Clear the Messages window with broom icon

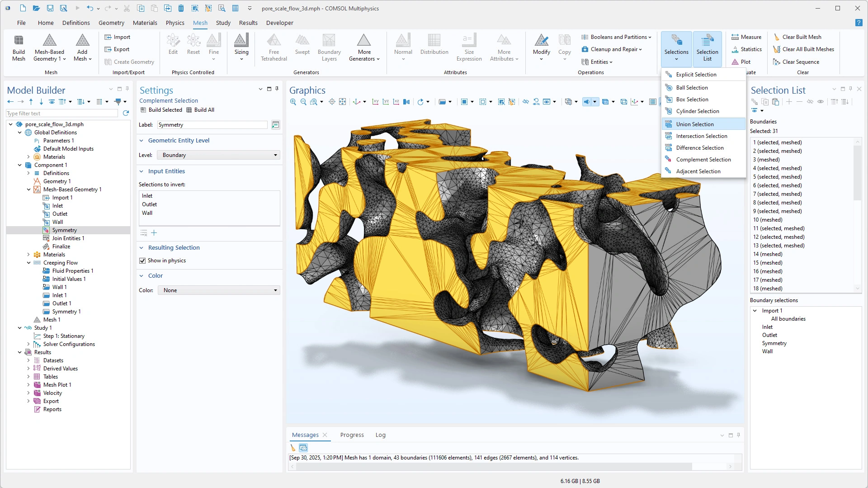293,448
